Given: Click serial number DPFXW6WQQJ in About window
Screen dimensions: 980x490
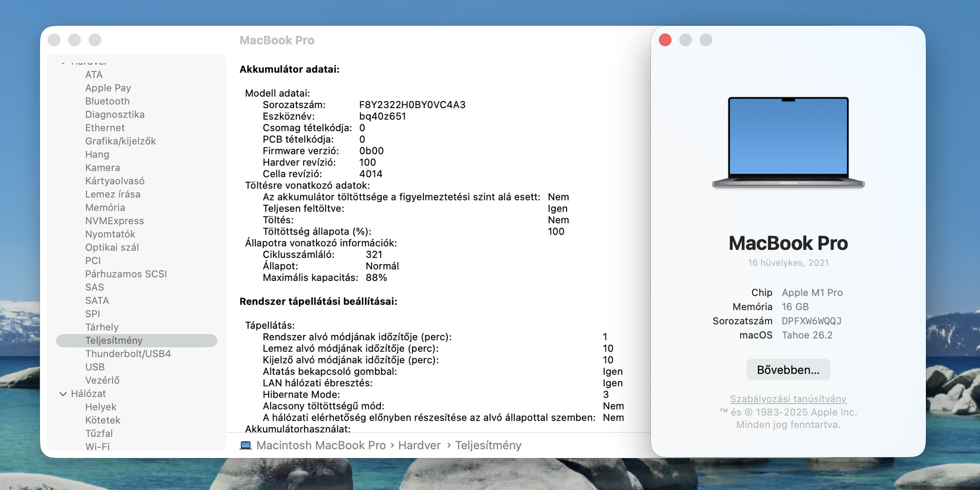Looking at the screenshot, I should pyautogui.click(x=811, y=321).
